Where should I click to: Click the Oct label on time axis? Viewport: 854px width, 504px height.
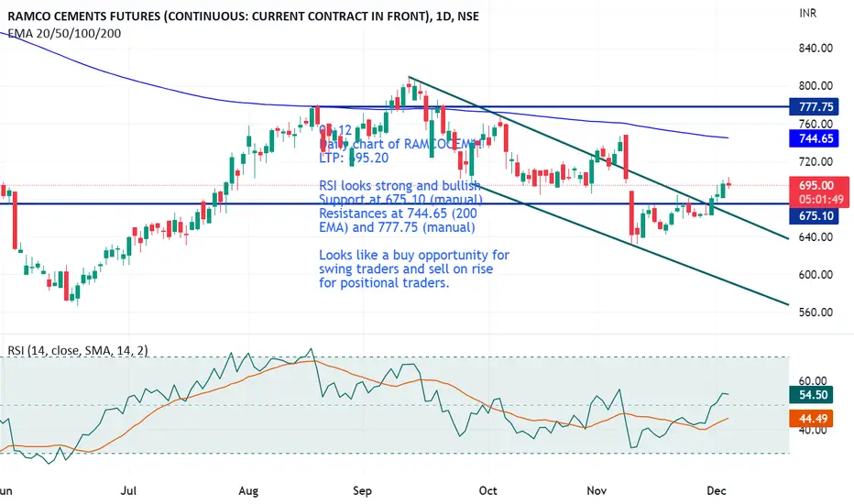[x=488, y=490]
